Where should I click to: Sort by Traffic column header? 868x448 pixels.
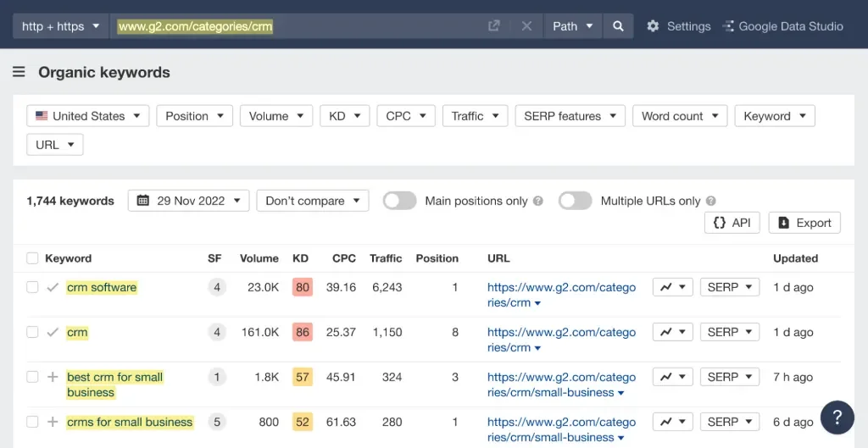click(387, 258)
